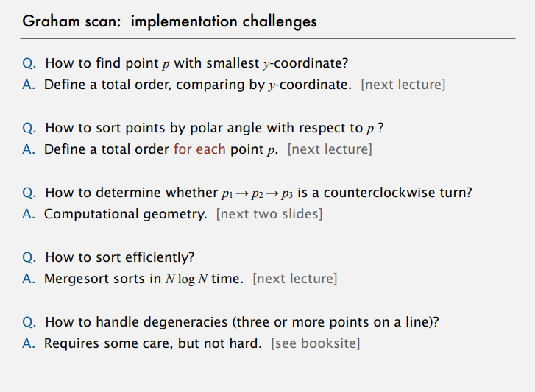Click "[next lecture]" beside the "for each point p" answer
This screenshot has width=535, height=392.
tap(330, 149)
